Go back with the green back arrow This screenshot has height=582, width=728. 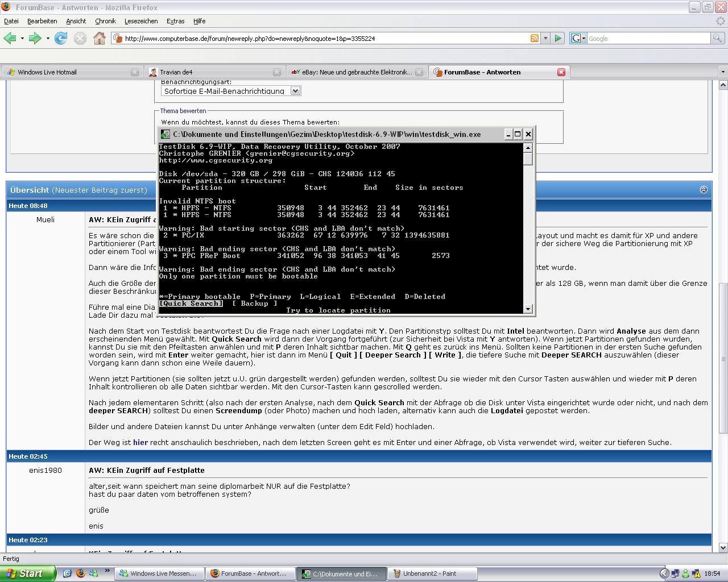(x=10, y=38)
